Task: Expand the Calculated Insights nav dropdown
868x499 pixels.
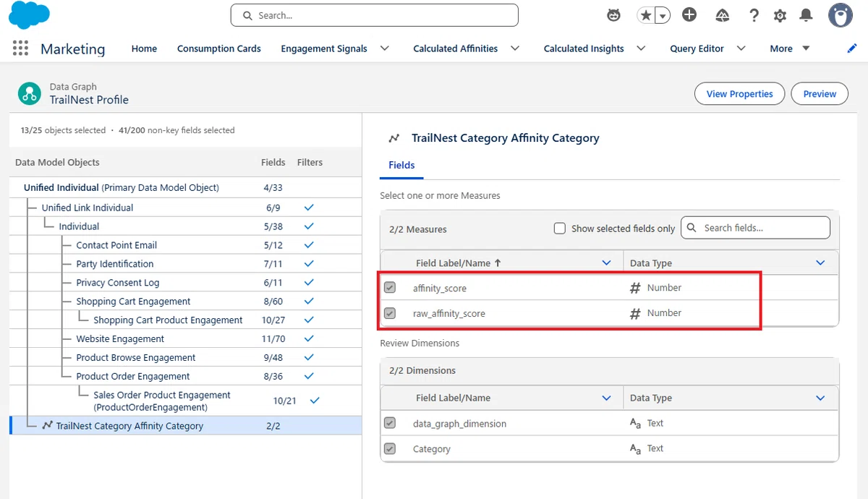Action: (641, 48)
